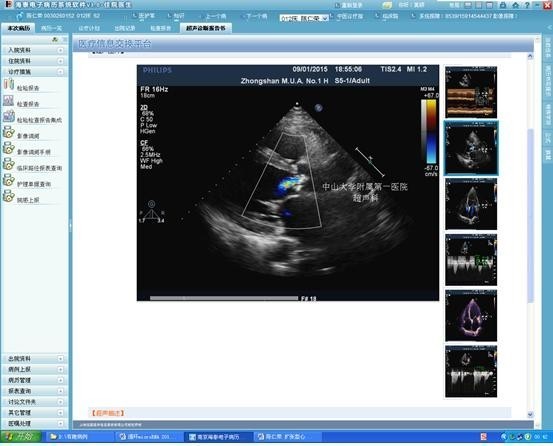Switch to the 本次病历 tab
The height and width of the screenshot is (446, 553).
[19, 28]
